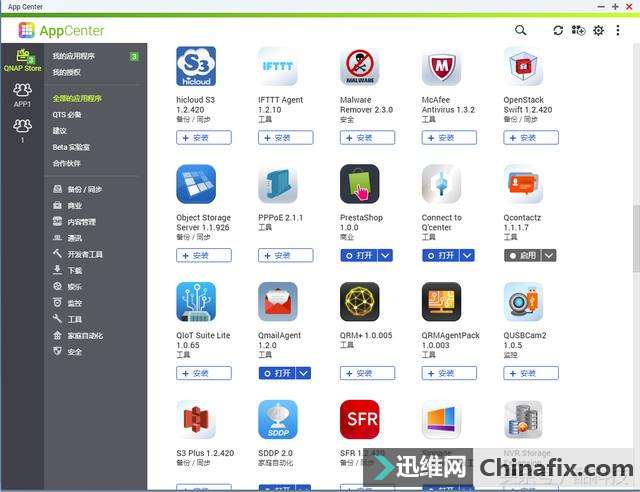Select the QNAP Store sidebar icon
The height and width of the screenshot is (492, 640).
point(22,60)
